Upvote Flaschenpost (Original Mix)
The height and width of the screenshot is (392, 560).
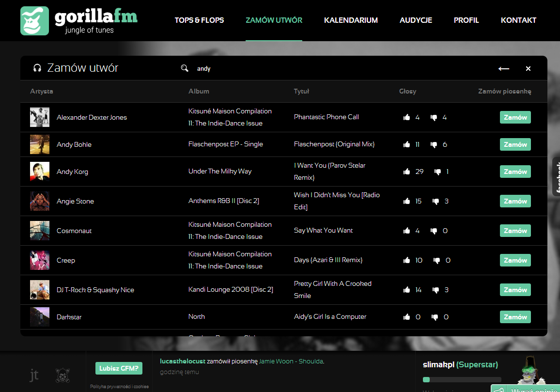pos(407,144)
